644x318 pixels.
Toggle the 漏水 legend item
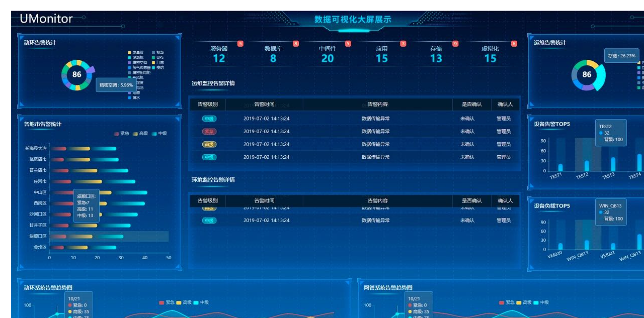click(x=134, y=97)
